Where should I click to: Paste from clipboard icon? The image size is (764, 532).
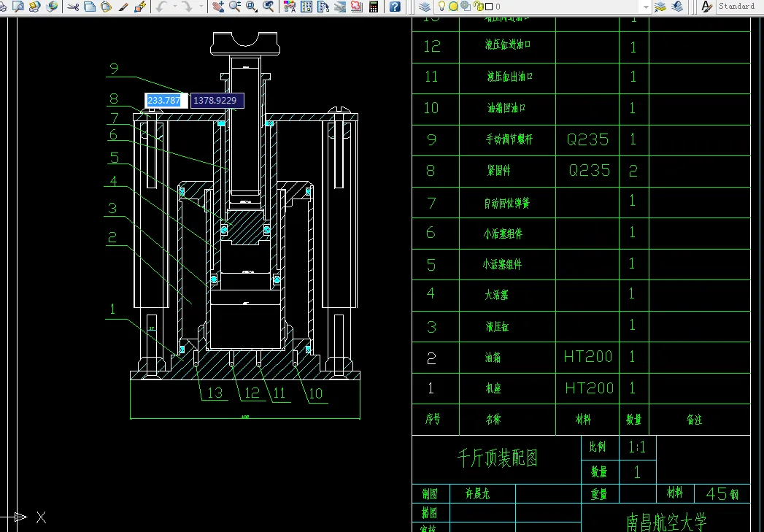pyautogui.click(x=107, y=7)
